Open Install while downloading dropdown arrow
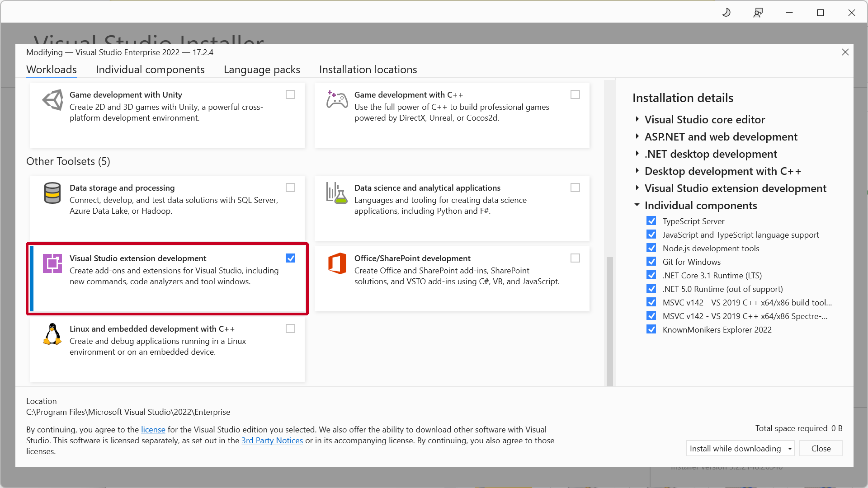868x488 pixels. [x=790, y=449]
